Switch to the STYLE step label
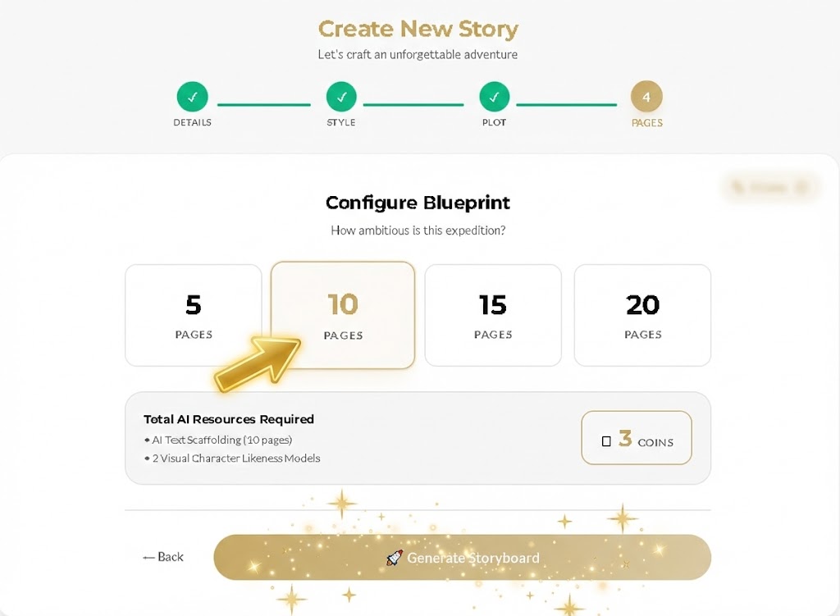Screen dimensions: 840x616 (341, 123)
